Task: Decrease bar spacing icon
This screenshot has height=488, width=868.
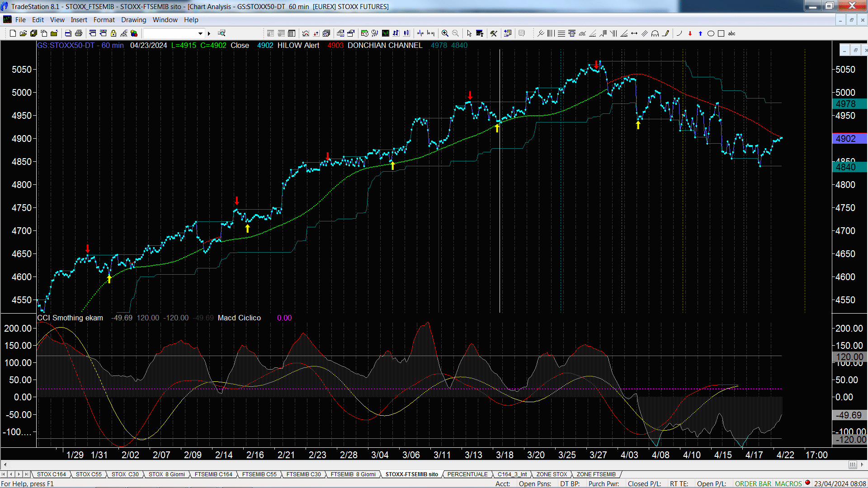Action: click(x=420, y=33)
